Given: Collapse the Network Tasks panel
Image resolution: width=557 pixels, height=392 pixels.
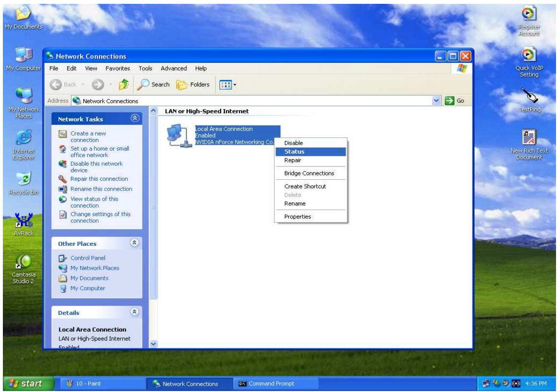Looking at the screenshot, I should [x=135, y=118].
